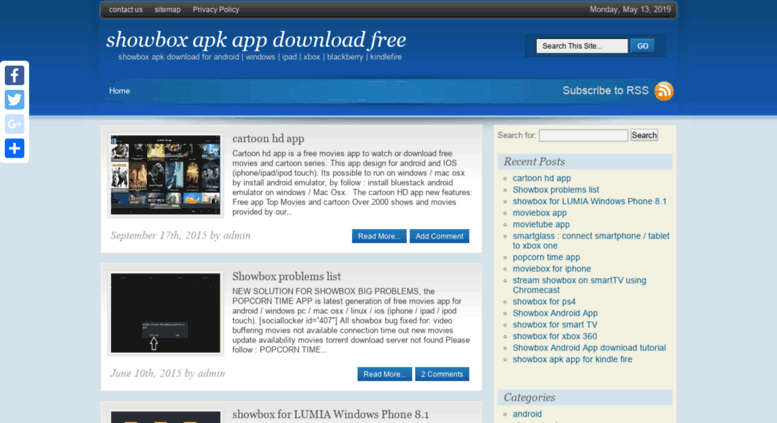Open the sitemap link

(x=167, y=9)
